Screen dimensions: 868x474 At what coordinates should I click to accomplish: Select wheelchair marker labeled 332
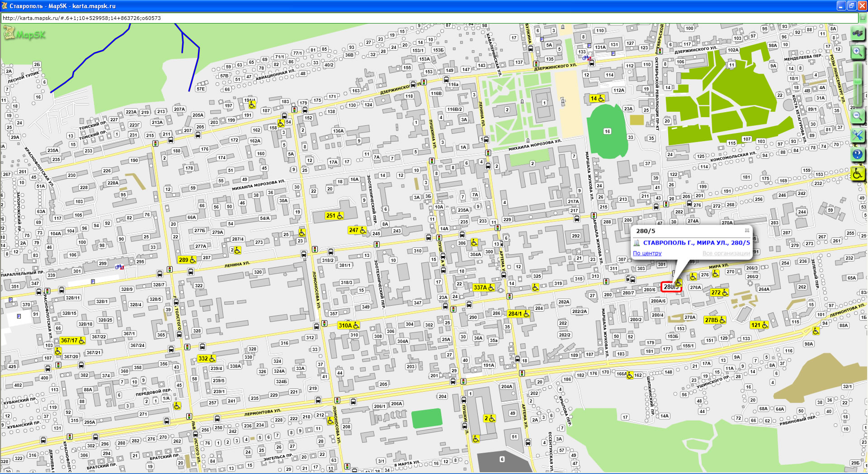pyautogui.click(x=207, y=358)
